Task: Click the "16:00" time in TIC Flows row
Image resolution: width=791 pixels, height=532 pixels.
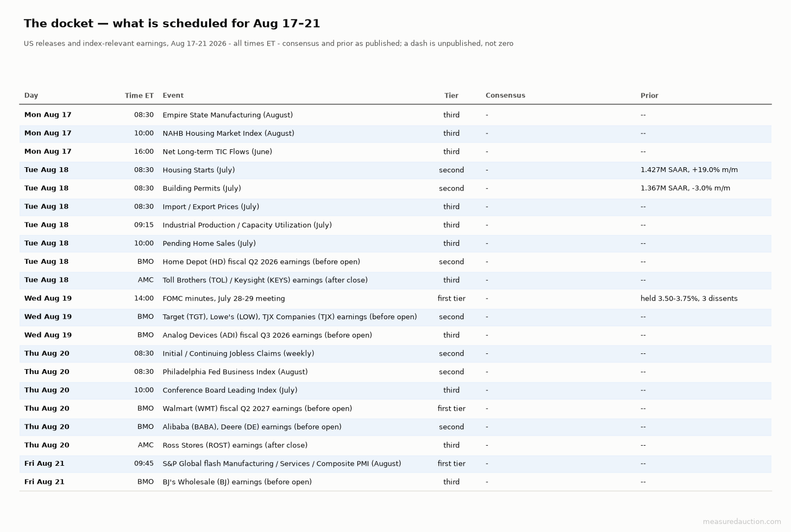Action: pyautogui.click(x=144, y=152)
